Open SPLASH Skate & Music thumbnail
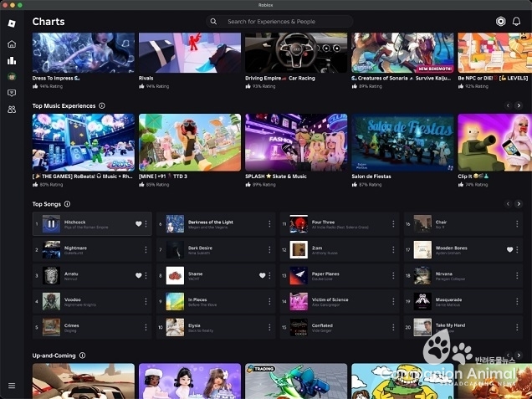The width and height of the screenshot is (532, 399). tap(296, 142)
